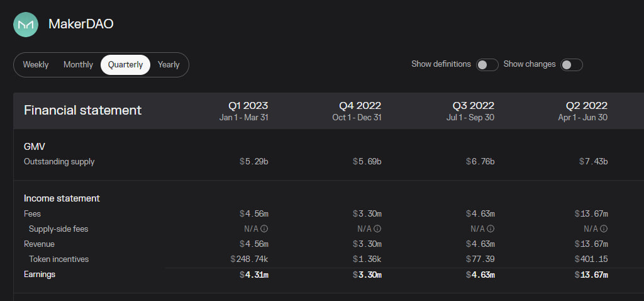The width and height of the screenshot is (644, 301).
Task: Click the Revenue row label
Action: (x=39, y=244)
